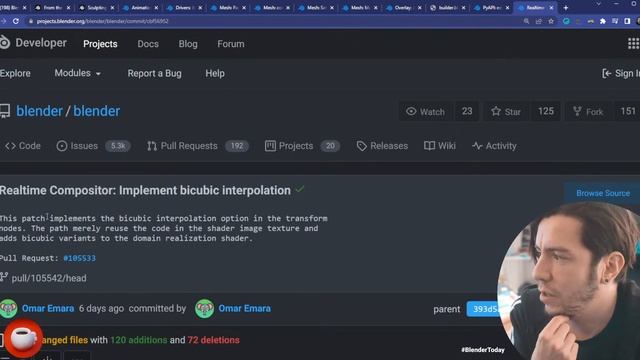Open pull request link #105533
This screenshot has width=640, height=360.
pyautogui.click(x=80, y=258)
